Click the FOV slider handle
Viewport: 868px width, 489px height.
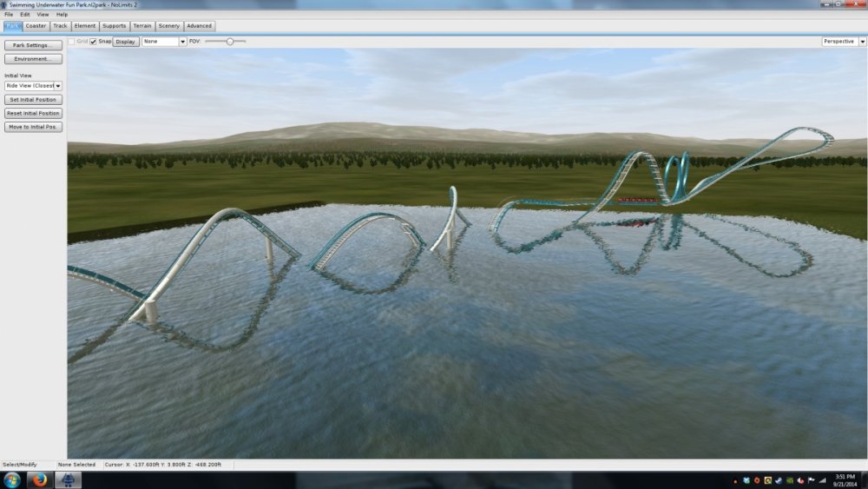tap(230, 41)
